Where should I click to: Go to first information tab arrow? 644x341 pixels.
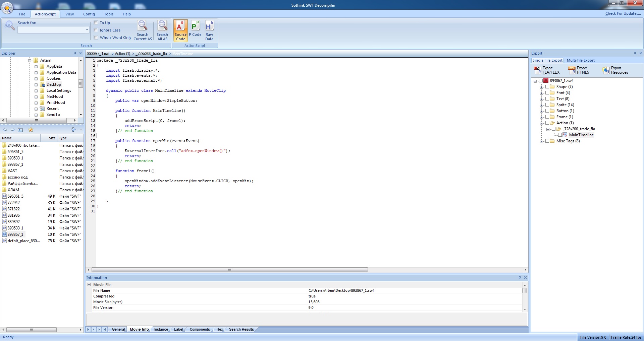click(x=89, y=329)
